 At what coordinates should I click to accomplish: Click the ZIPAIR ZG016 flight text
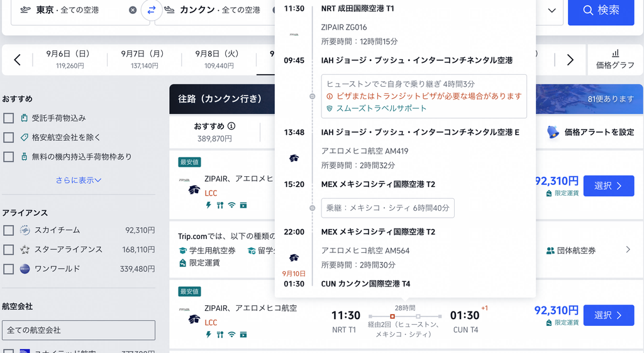coord(344,28)
